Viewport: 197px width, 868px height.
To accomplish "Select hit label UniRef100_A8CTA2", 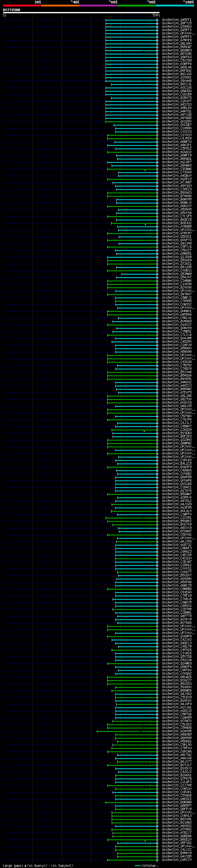I will point(177,755).
